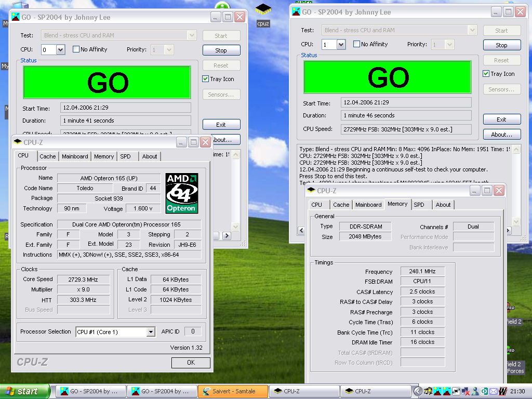
Task: Click About... in CPU 1 SP2004 window
Action: 501,135
